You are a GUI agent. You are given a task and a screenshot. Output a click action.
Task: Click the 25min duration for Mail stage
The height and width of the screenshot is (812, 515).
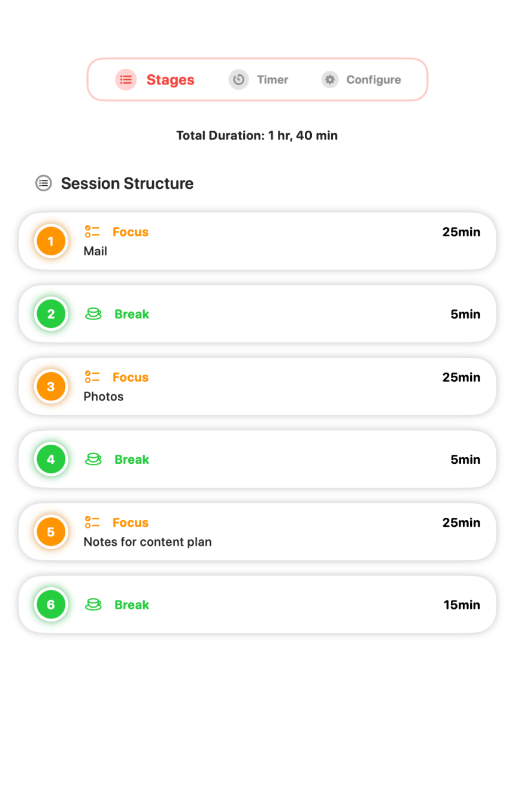(x=461, y=232)
